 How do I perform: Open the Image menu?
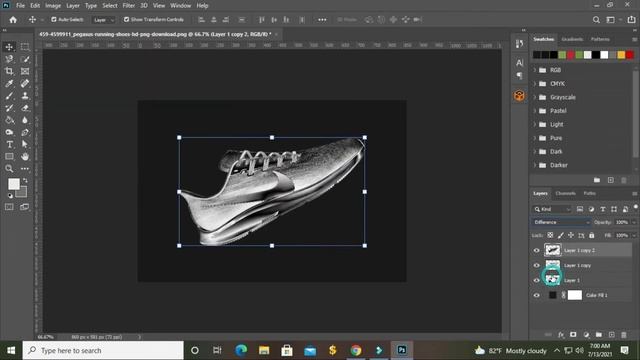pyautogui.click(x=53, y=6)
